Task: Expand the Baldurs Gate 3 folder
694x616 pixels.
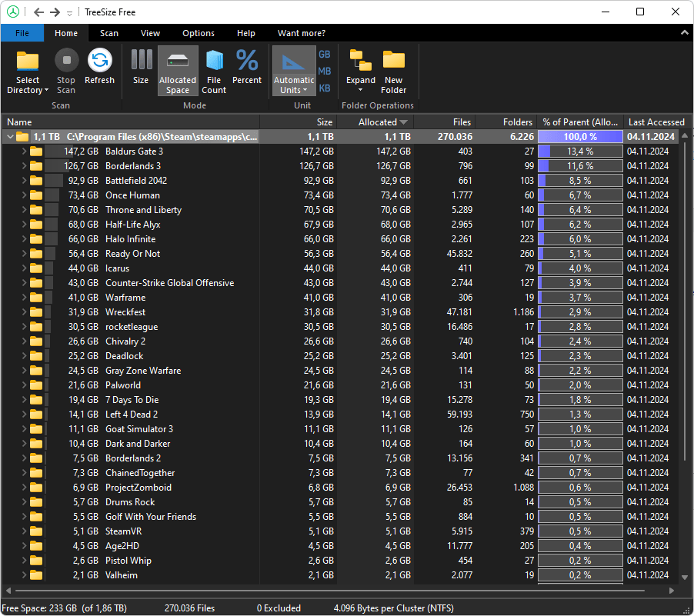Action: pos(24,152)
